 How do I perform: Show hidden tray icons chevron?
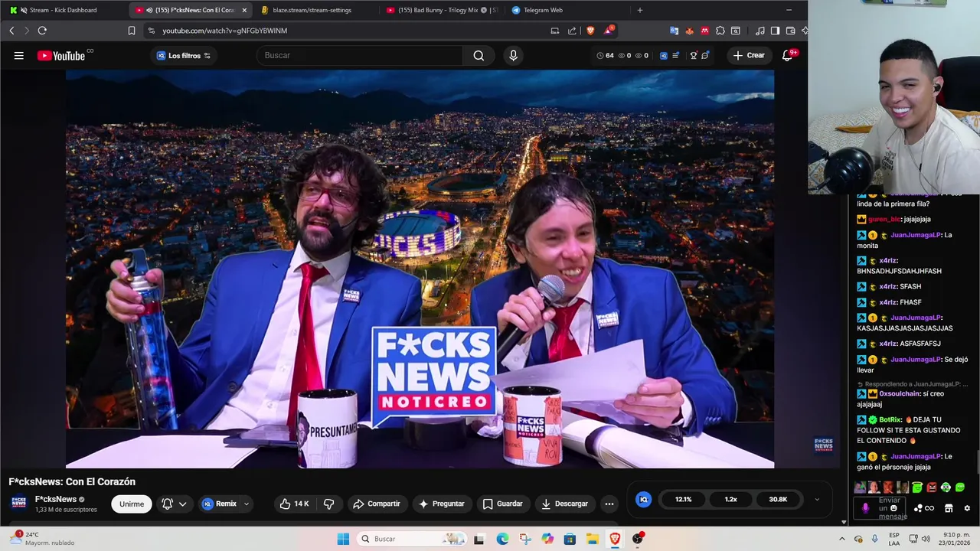842,539
